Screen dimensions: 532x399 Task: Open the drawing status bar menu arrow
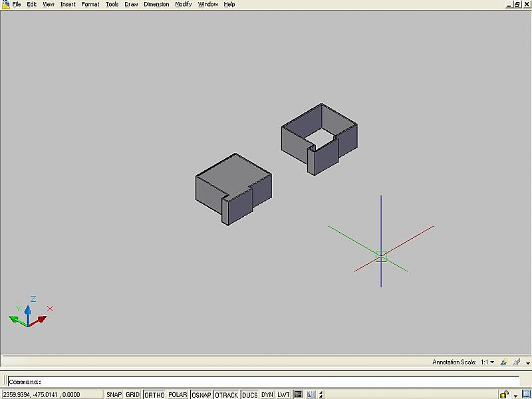527,363
